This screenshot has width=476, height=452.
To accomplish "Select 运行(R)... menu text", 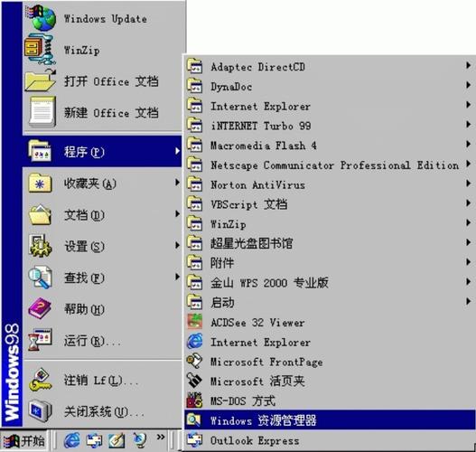I will [92, 341].
